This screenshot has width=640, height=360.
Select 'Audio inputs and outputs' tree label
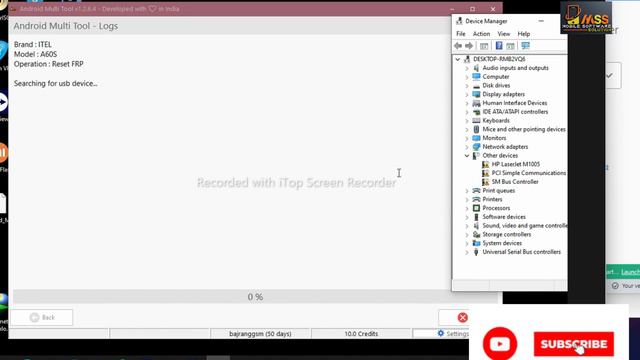coord(516,68)
